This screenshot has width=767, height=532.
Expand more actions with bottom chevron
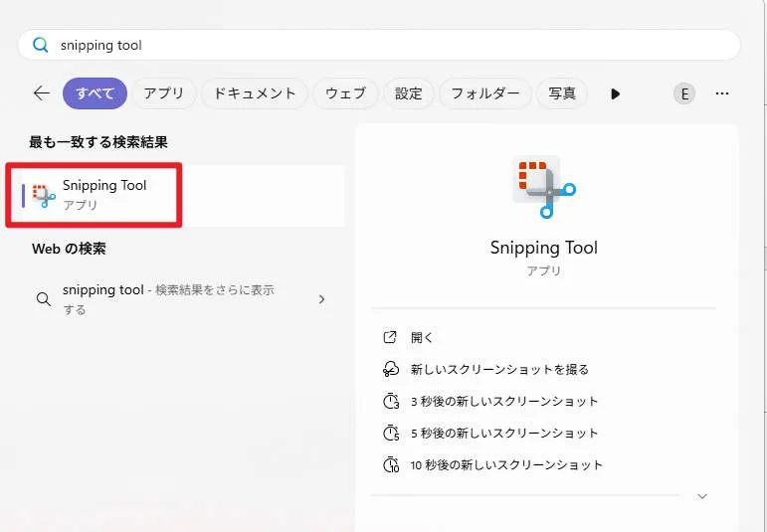pyautogui.click(x=702, y=496)
